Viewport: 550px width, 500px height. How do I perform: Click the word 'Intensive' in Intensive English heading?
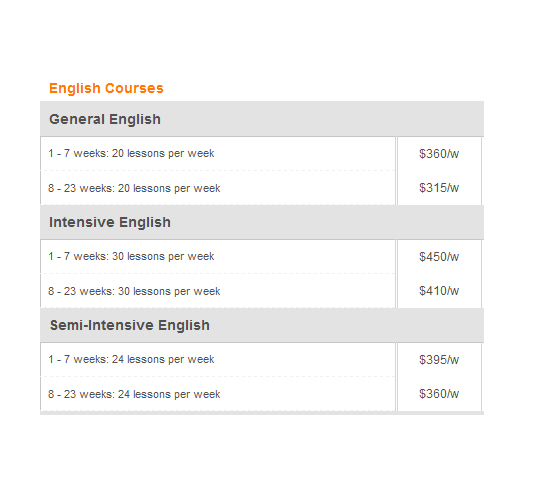pos(82,222)
